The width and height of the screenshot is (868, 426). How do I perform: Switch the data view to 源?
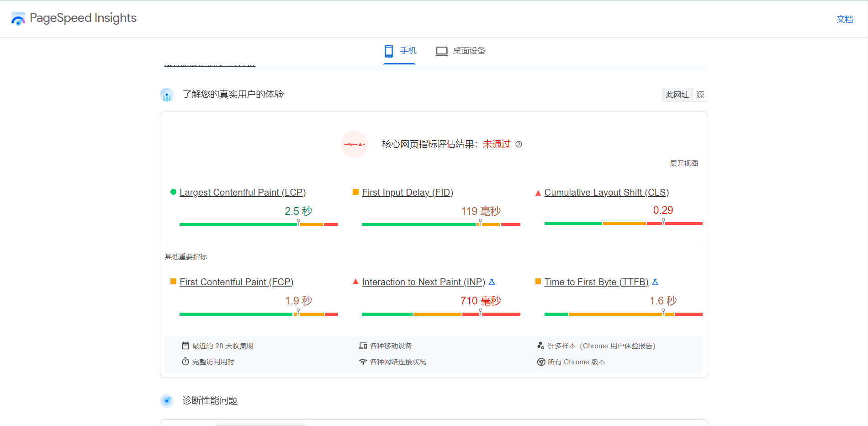pyautogui.click(x=699, y=95)
